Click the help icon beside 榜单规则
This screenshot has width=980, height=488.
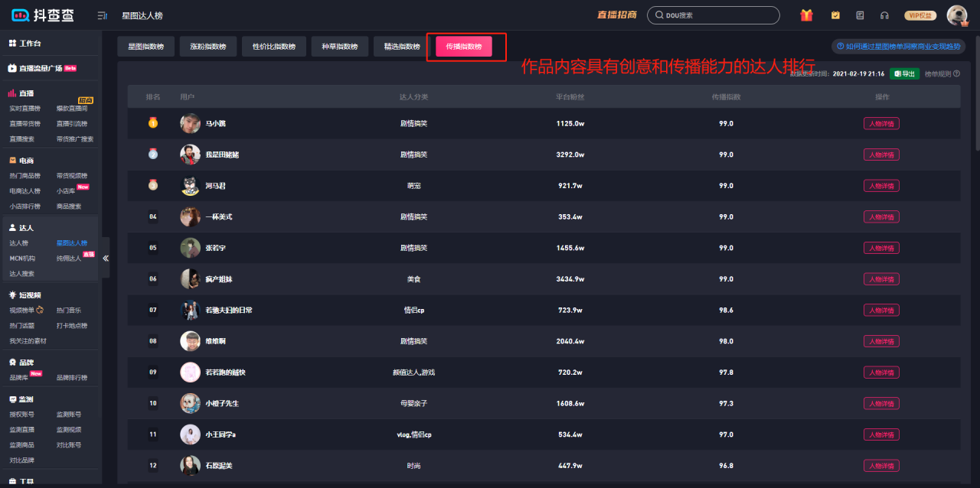tap(956, 74)
